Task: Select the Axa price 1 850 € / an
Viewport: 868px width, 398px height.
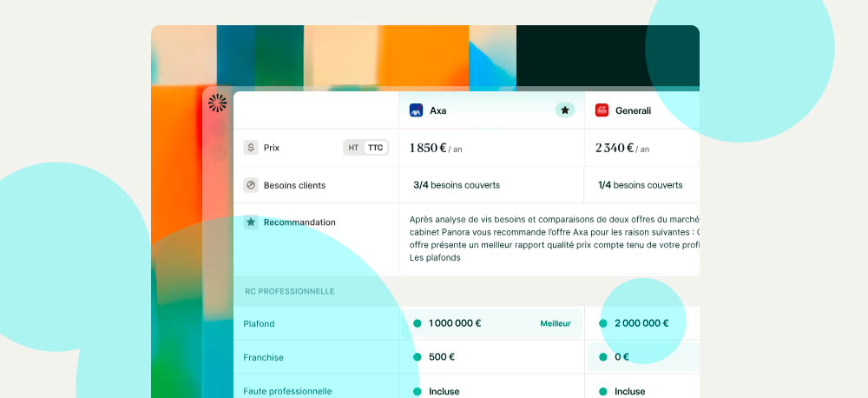Action: click(436, 148)
